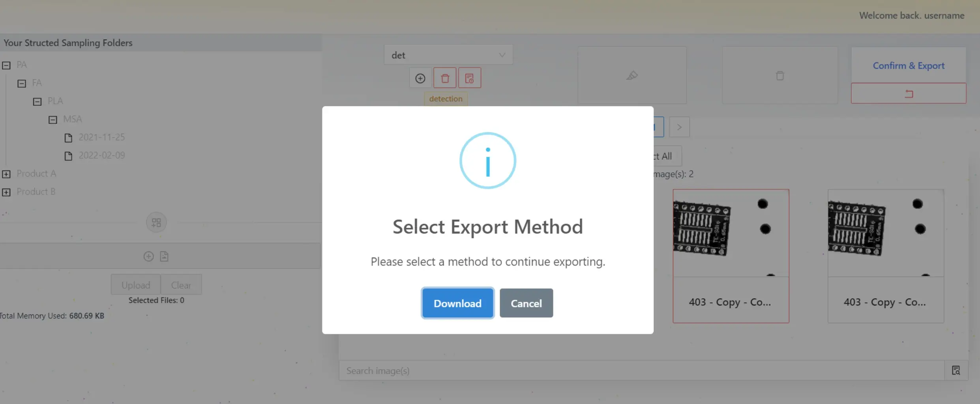Cancel the export method dialog

526,303
